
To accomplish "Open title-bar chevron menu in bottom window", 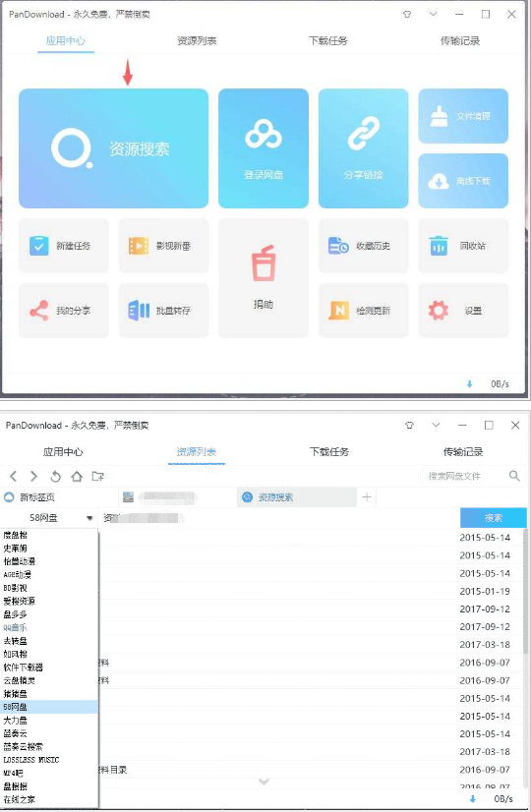I will click(437, 425).
